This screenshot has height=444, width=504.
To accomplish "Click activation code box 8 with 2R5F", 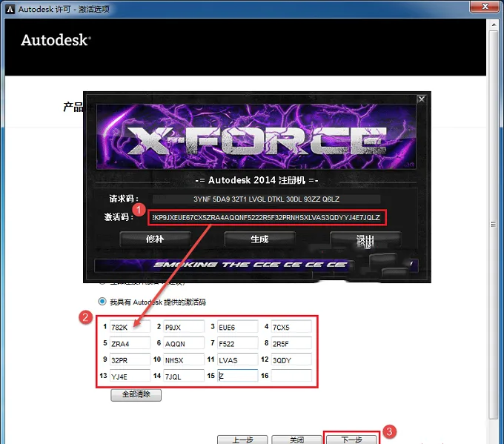I will (291, 343).
